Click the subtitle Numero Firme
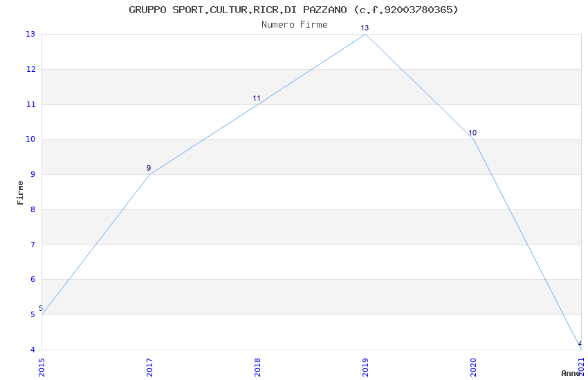The image size is (588, 380). (x=295, y=25)
